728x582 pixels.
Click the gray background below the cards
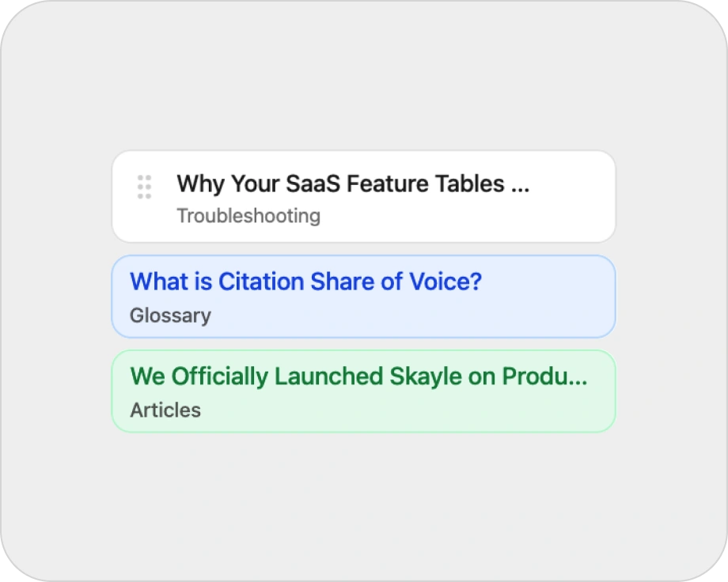click(364, 506)
